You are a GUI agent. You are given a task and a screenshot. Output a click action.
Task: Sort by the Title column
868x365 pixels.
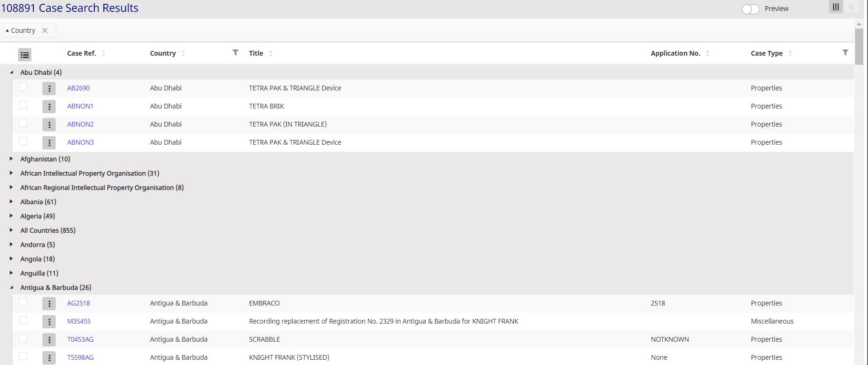pyautogui.click(x=256, y=53)
